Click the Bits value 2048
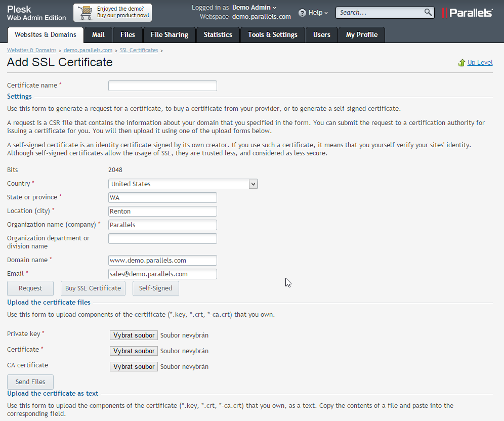Image resolution: width=504 pixels, height=421 pixels. 115,170
